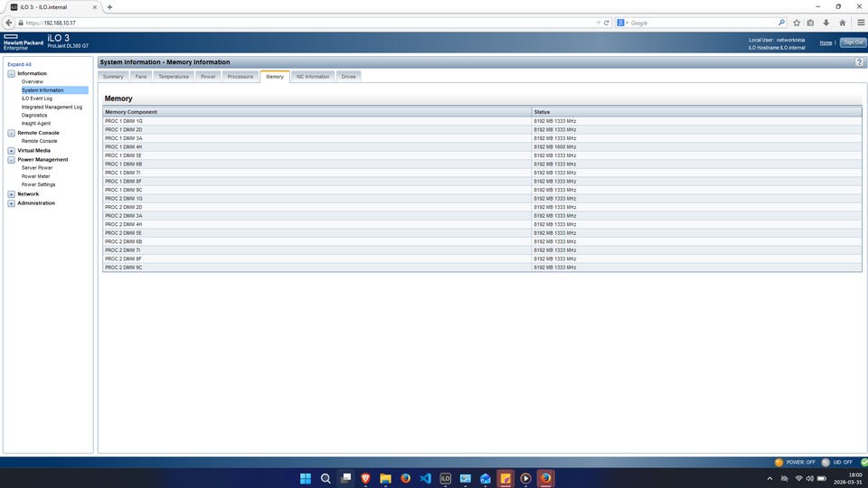
Task: Open the iLO help question mark icon
Action: 859,62
